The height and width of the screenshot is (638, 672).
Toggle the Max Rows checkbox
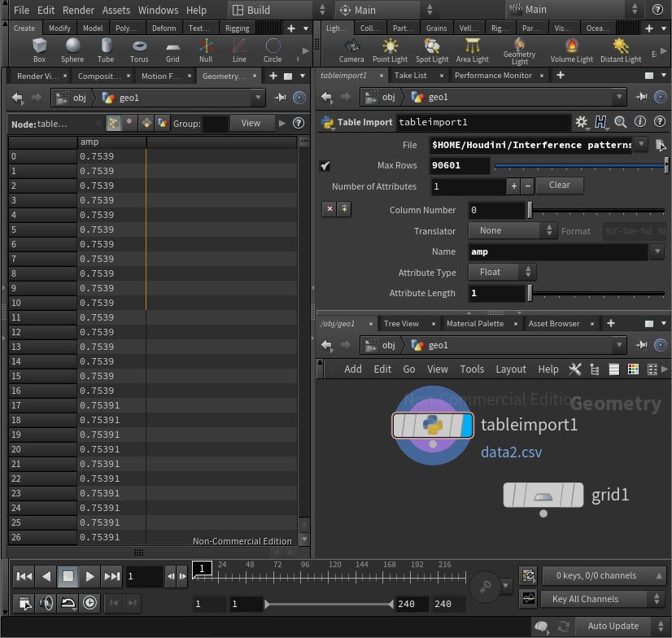(325, 165)
